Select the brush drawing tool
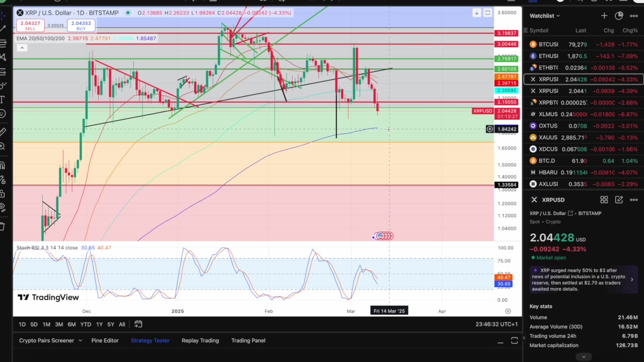 [x=3, y=85]
